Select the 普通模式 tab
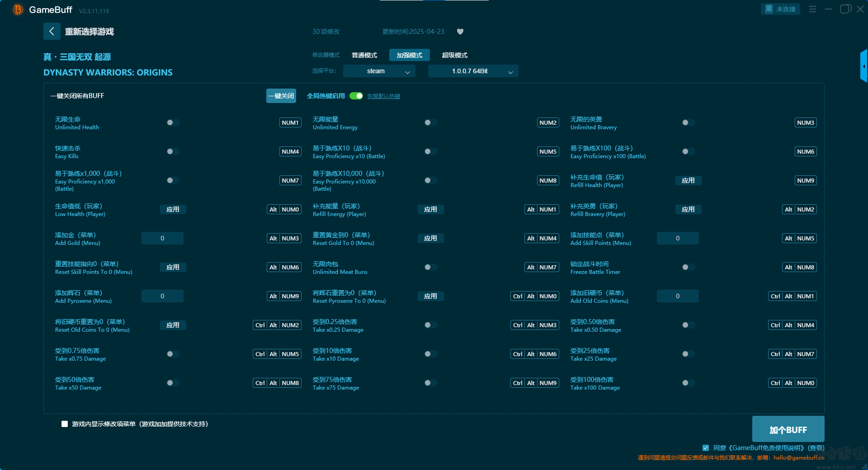Screen dimensions: 868x470 click(x=364, y=55)
